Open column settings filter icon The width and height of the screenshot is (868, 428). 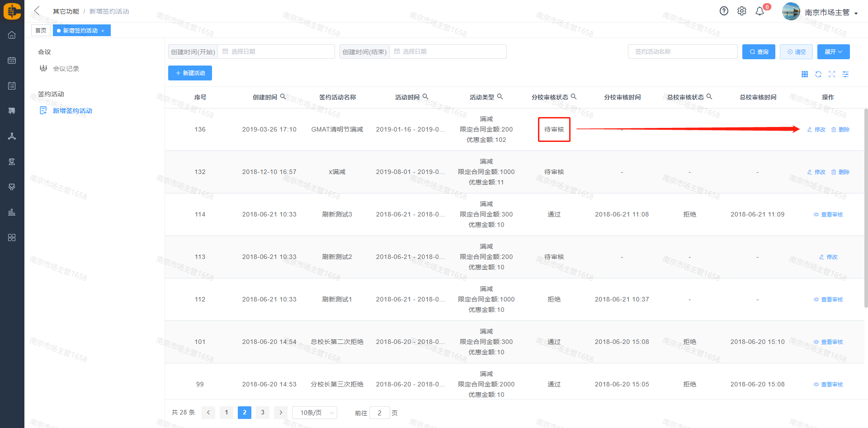(845, 74)
